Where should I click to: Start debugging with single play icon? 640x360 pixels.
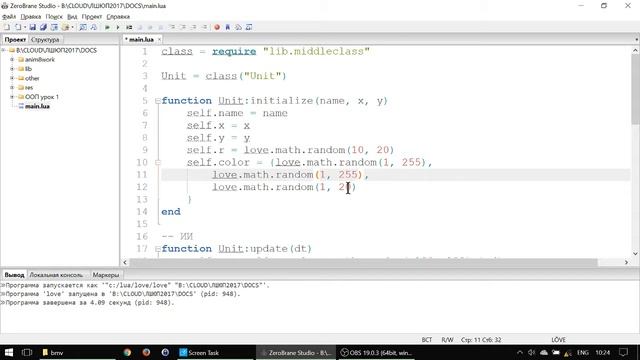coord(118,27)
